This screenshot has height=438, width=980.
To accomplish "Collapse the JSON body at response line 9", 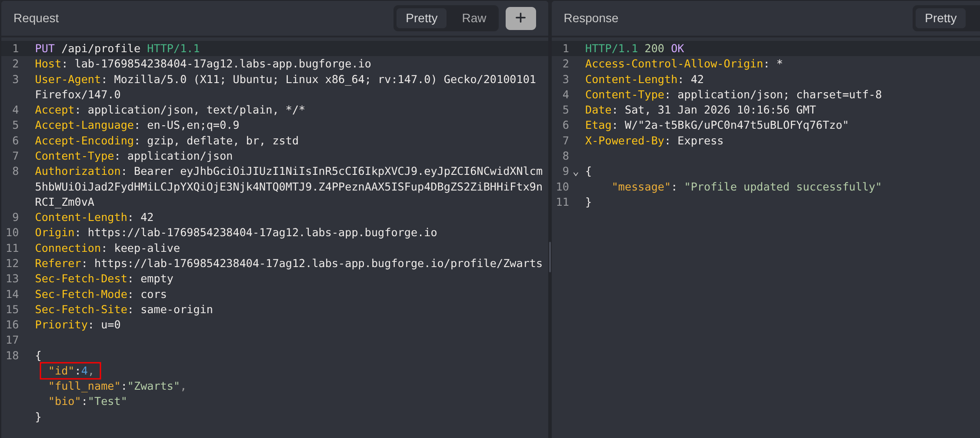I will click(x=576, y=173).
